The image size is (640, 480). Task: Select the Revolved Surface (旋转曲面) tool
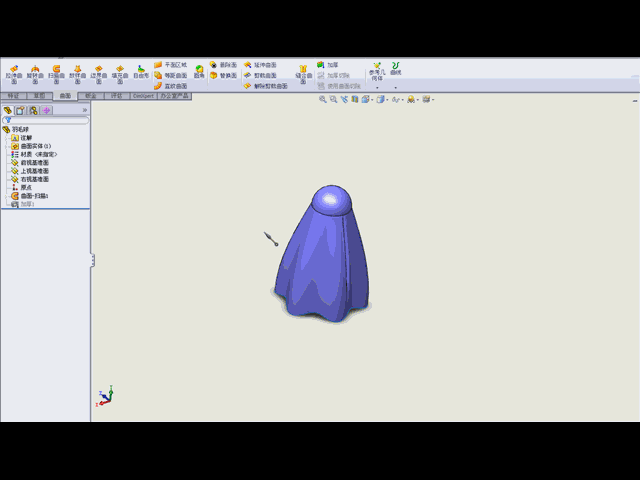coord(35,74)
